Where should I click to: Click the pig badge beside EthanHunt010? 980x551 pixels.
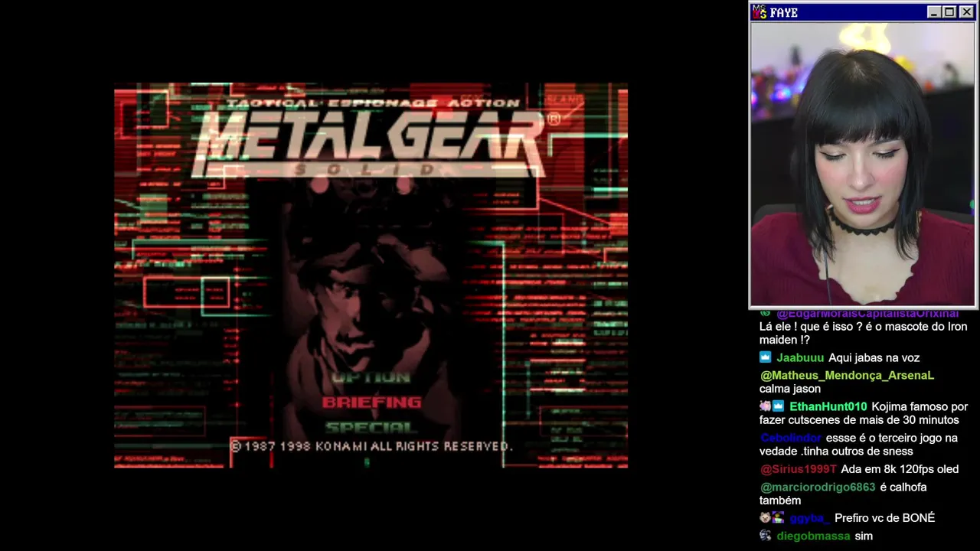coord(765,406)
